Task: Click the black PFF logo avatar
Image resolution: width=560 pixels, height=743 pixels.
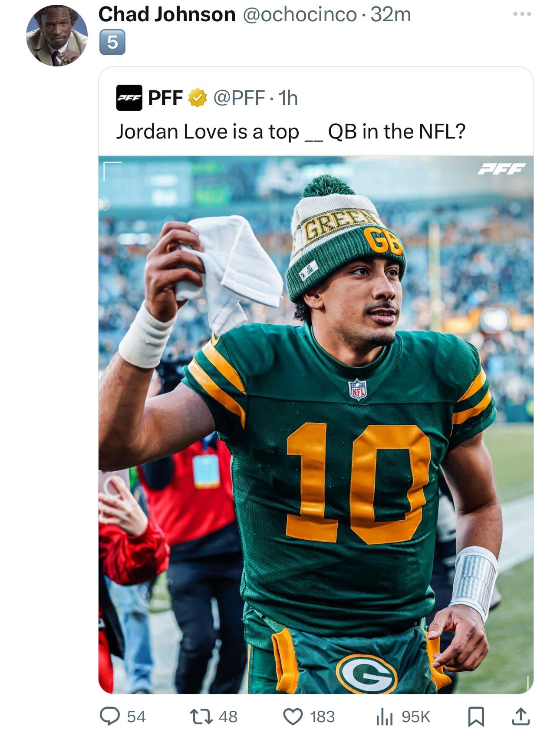Action: (x=129, y=98)
